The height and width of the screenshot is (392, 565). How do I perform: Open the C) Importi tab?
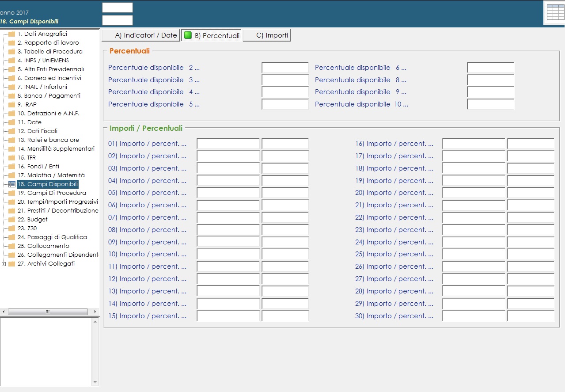tap(267, 35)
